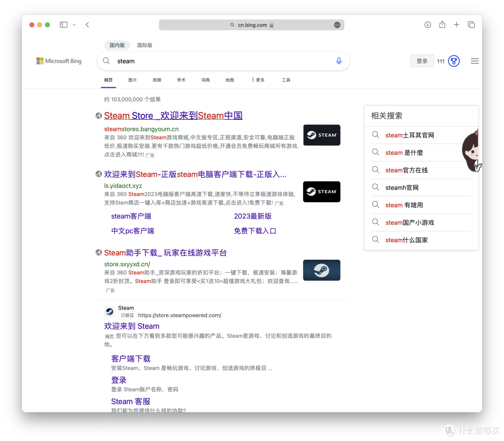
Task: Click the ls.yidaoct.xyz URL text
Action: pyautogui.click(x=123, y=186)
